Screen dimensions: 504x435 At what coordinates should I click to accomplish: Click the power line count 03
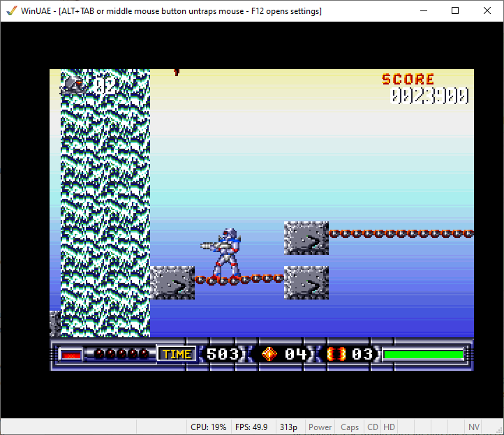(x=362, y=354)
